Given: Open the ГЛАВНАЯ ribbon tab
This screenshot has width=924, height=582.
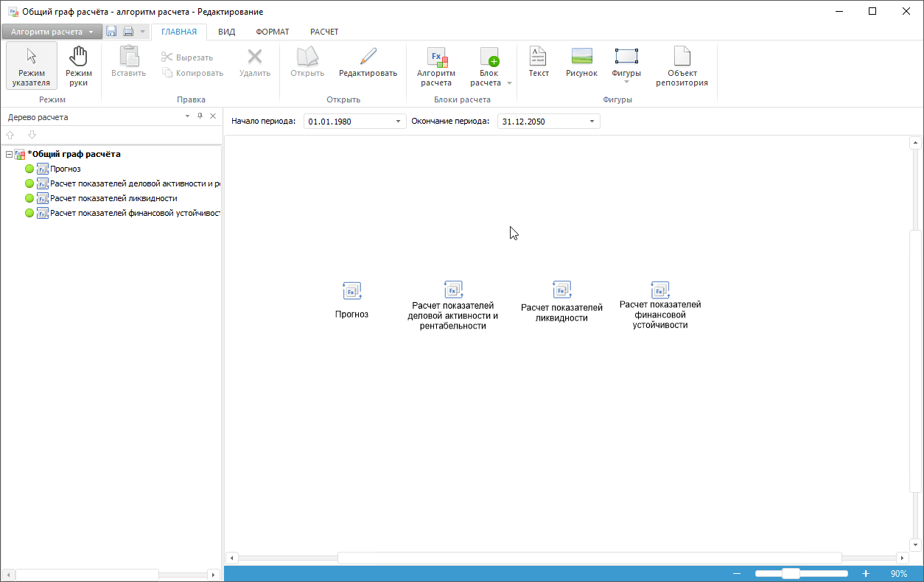Looking at the screenshot, I should [179, 32].
